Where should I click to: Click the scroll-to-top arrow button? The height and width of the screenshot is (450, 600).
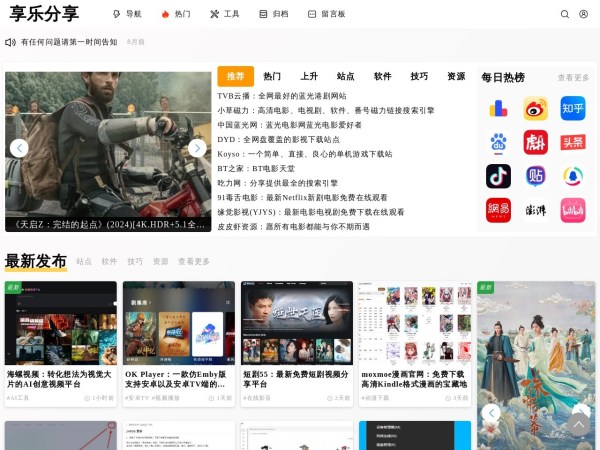pos(579,425)
